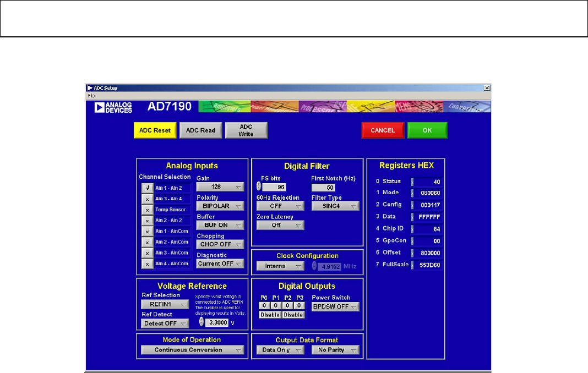This screenshot has width=588, height=373.
Task: Confirm setup with the green OK button
Action: [427, 130]
